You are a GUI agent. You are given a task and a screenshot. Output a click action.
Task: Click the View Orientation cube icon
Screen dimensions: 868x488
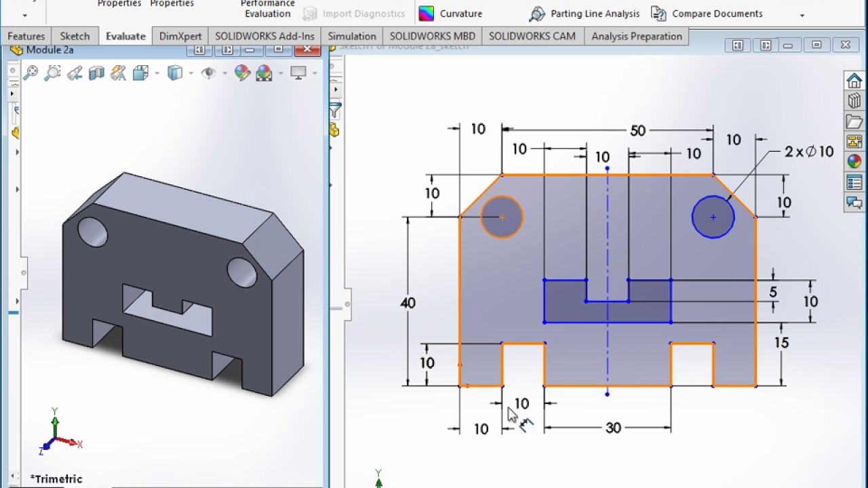[x=140, y=73]
